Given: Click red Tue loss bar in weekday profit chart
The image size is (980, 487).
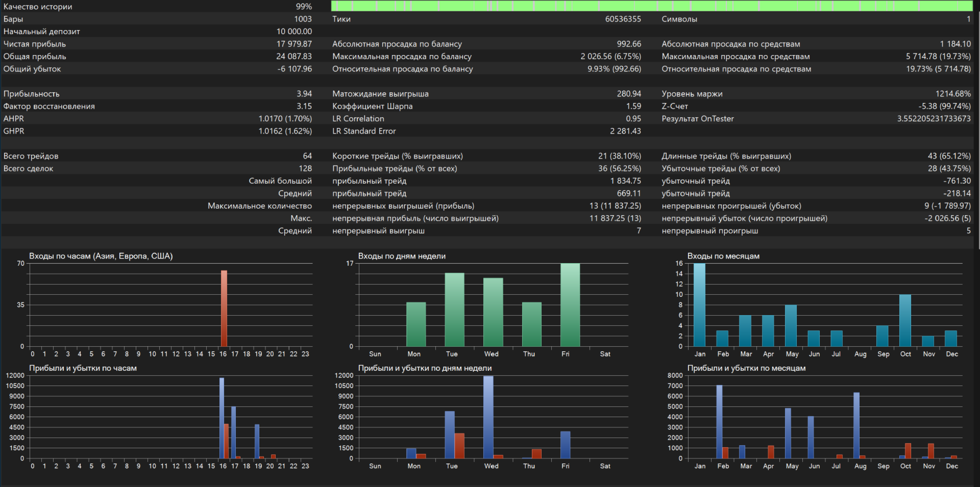Looking at the screenshot, I should (459, 446).
